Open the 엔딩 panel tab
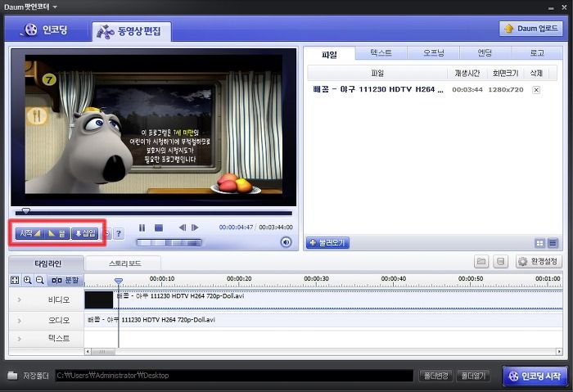This screenshot has height=392, width=573. pyautogui.click(x=485, y=53)
